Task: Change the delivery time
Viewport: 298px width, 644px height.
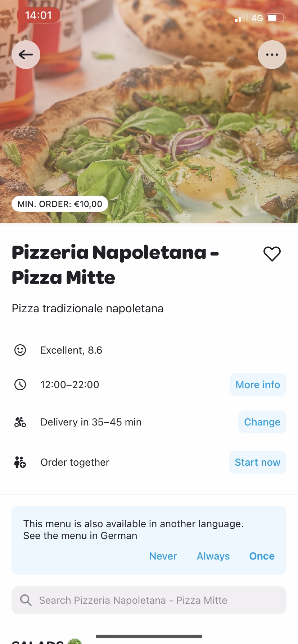Action: click(x=262, y=422)
